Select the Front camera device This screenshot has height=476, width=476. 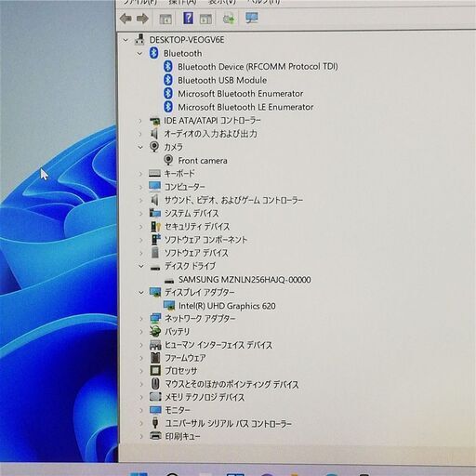(203, 161)
